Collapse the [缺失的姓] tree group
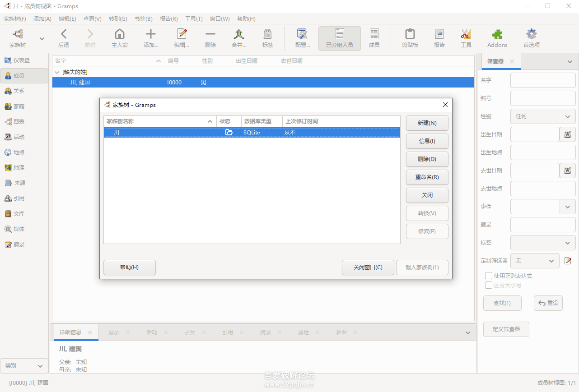 pyautogui.click(x=57, y=72)
